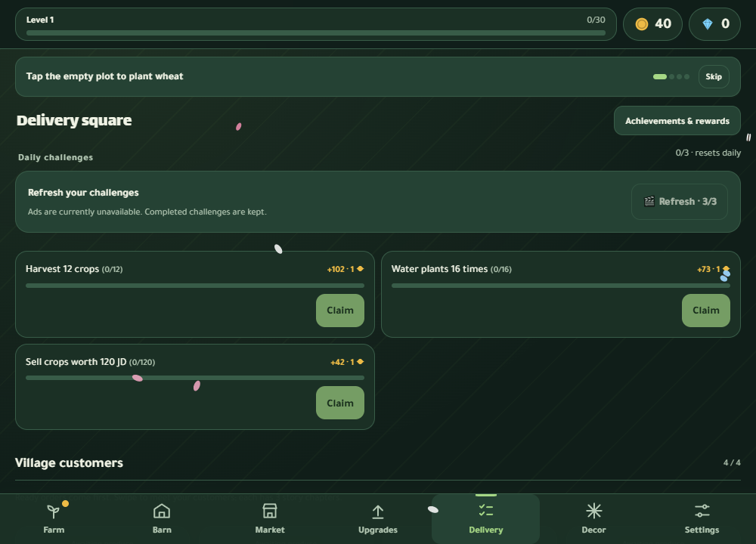The image size is (756, 544).
Task: Open the Settings tab
Action: click(x=702, y=519)
